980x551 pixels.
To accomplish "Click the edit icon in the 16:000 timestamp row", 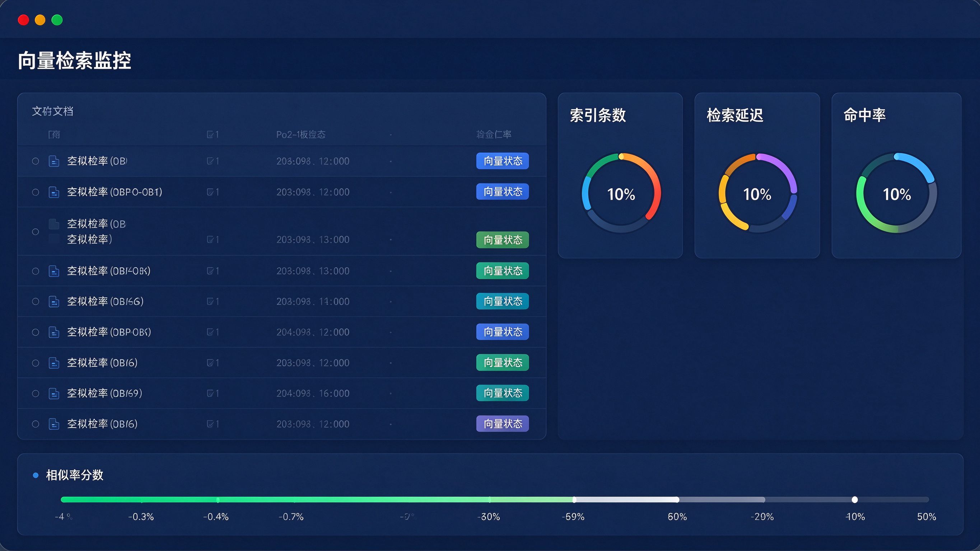I will (210, 394).
